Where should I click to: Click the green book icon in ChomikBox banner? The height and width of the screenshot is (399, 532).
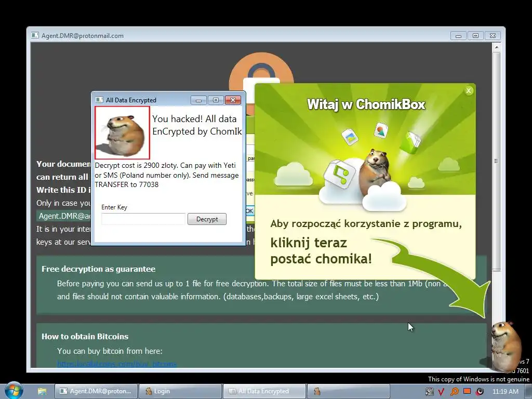pyautogui.click(x=410, y=142)
